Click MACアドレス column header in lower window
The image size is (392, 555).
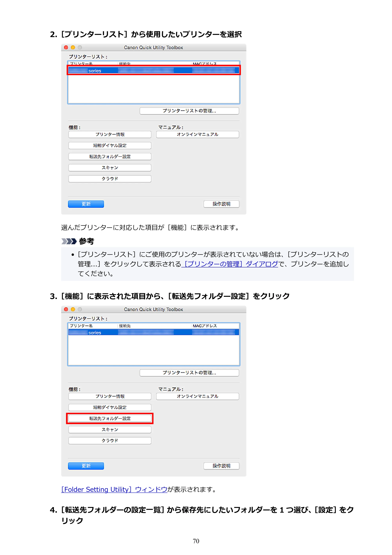pyautogui.click(x=215, y=326)
